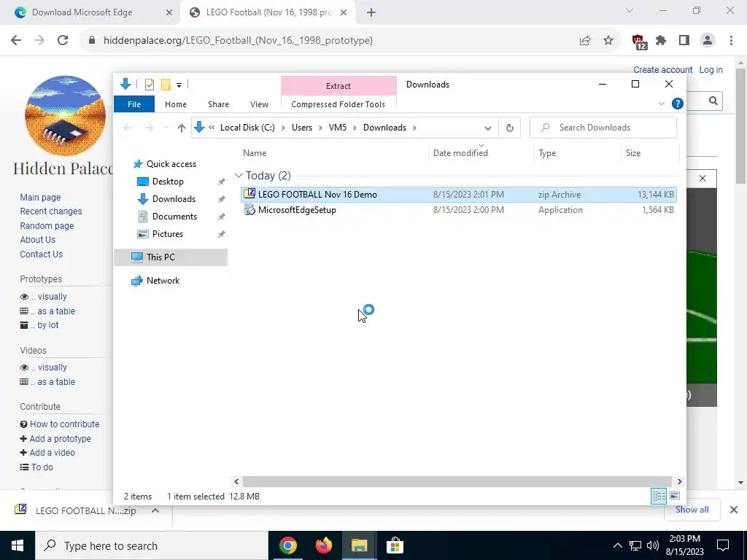Bookmark this page with star icon
The height and width of the screenshot is (560, 747).
(608, 41)
